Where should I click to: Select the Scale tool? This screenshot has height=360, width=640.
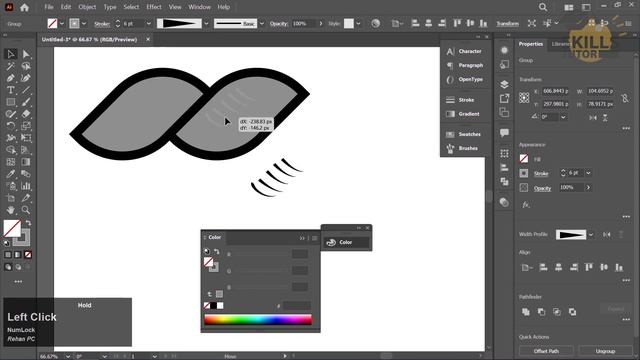tap(26, 126)
